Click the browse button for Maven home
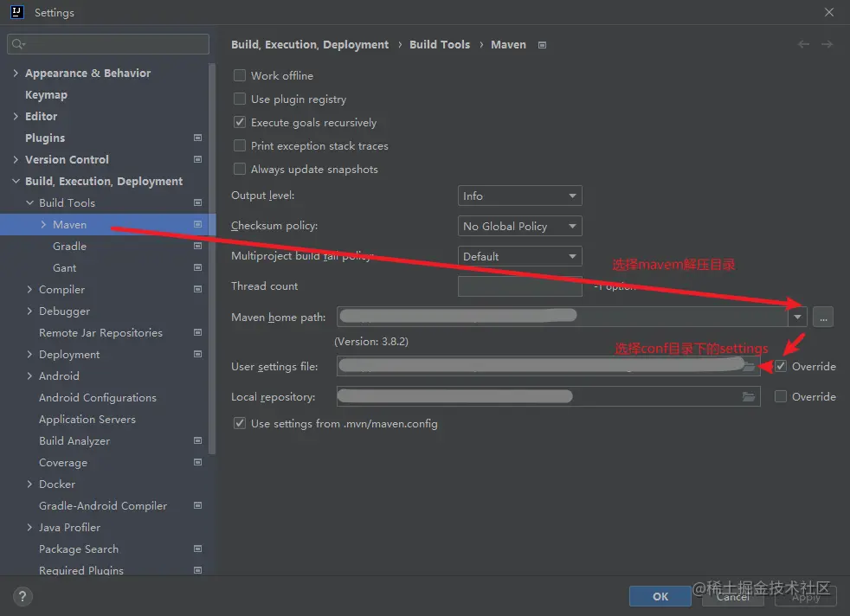 (x=823, y=317)
